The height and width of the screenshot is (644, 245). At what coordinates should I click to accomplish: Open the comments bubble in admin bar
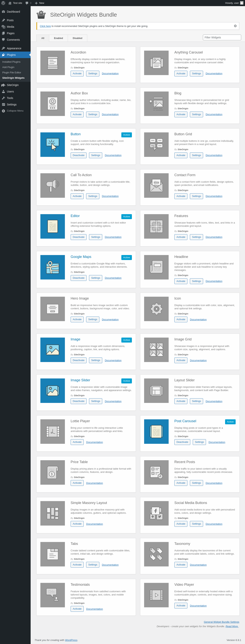click(x=28, y=3)
